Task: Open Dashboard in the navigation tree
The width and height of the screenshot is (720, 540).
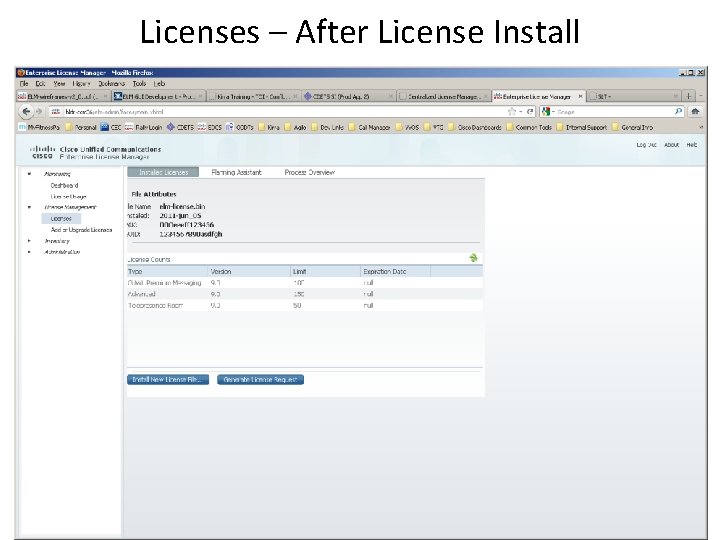Action: (x=64, y=185)
